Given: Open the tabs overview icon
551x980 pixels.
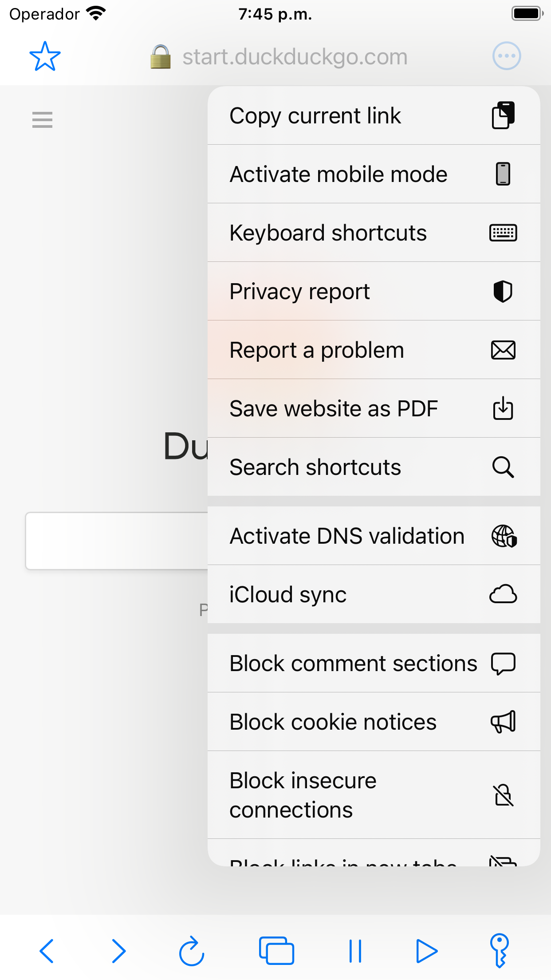Looking at the screenshot, I should coord(276,951).
